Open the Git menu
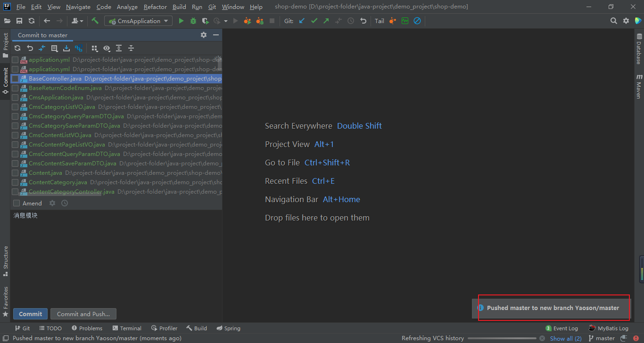This screenshot has width=644, height=343. pyautogui.click(x=212, y=7)
